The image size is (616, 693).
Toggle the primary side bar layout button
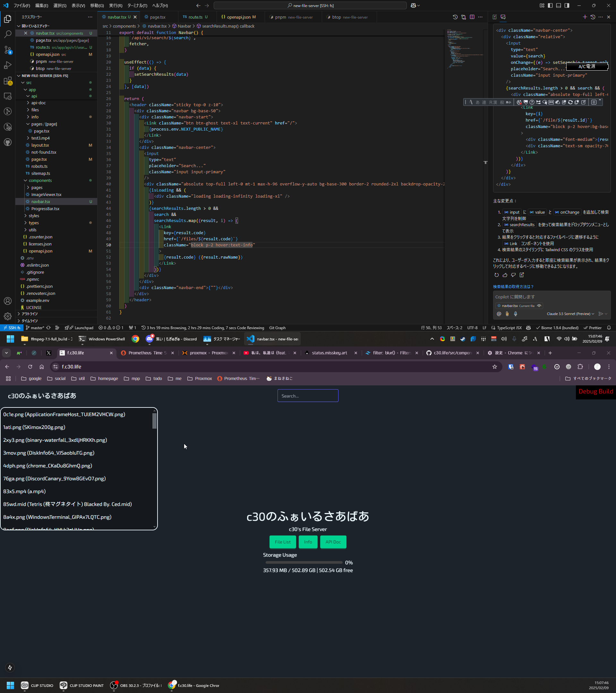550,5
